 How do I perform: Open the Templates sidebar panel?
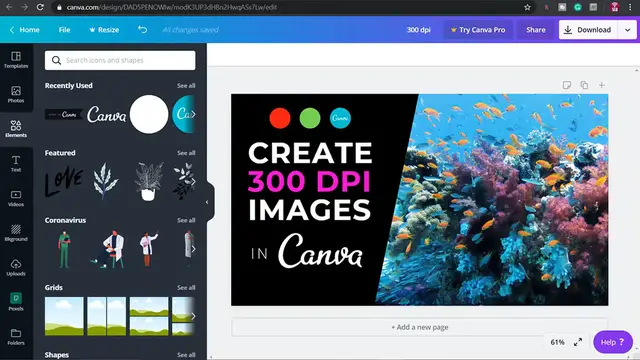(16, 60)
